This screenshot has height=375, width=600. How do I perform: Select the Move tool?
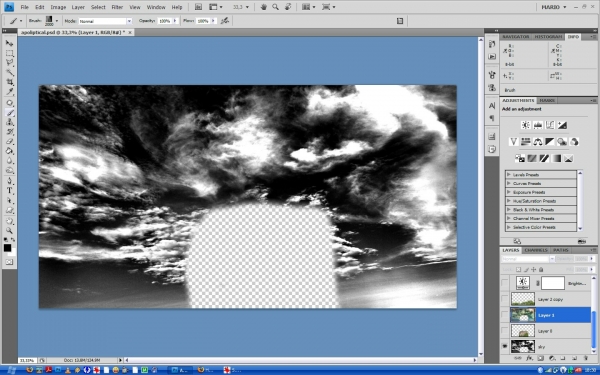coord(10,43)
